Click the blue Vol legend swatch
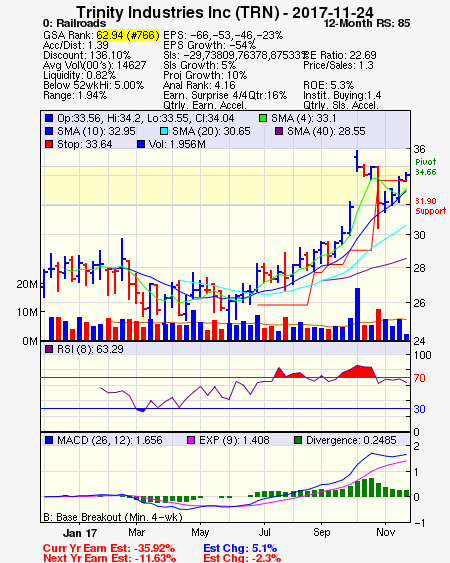The height and width of the screenshot is (563, 450). point(141,144)
